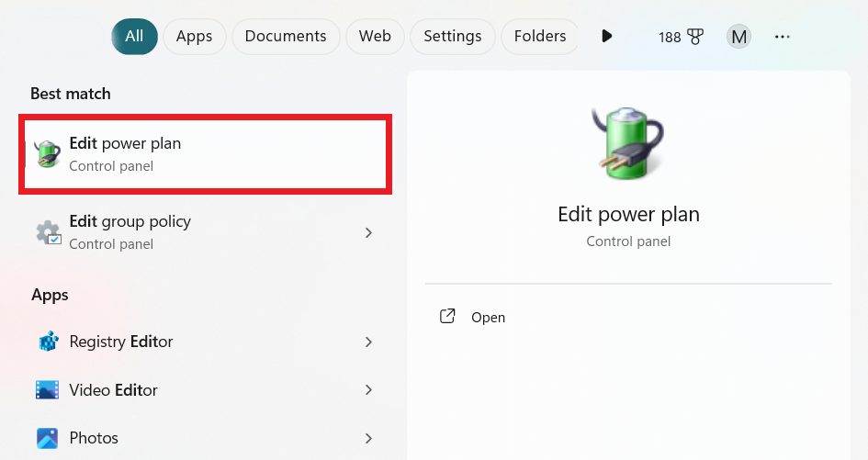Expand the Photos result chevron
868x460 pixels.
[368, 438]
